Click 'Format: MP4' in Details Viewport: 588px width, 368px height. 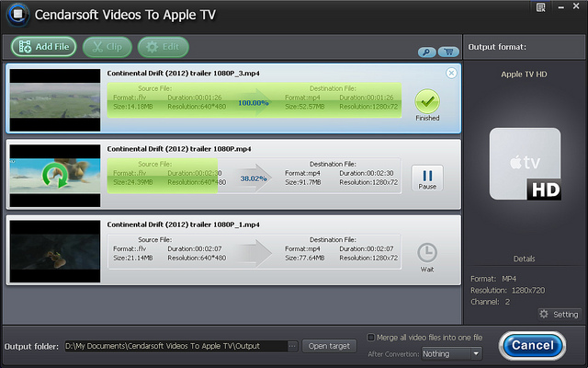coord(493,279)
